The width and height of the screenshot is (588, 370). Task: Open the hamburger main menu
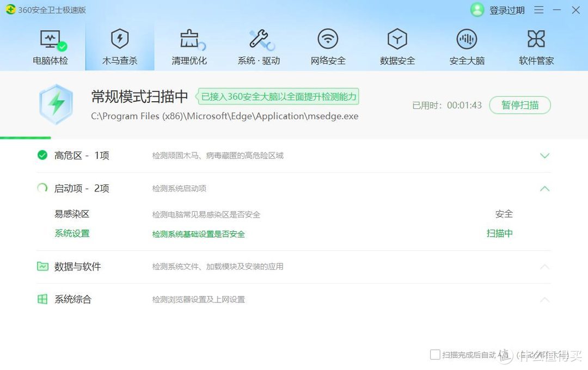pyautogui.click(x=538, y=10)
